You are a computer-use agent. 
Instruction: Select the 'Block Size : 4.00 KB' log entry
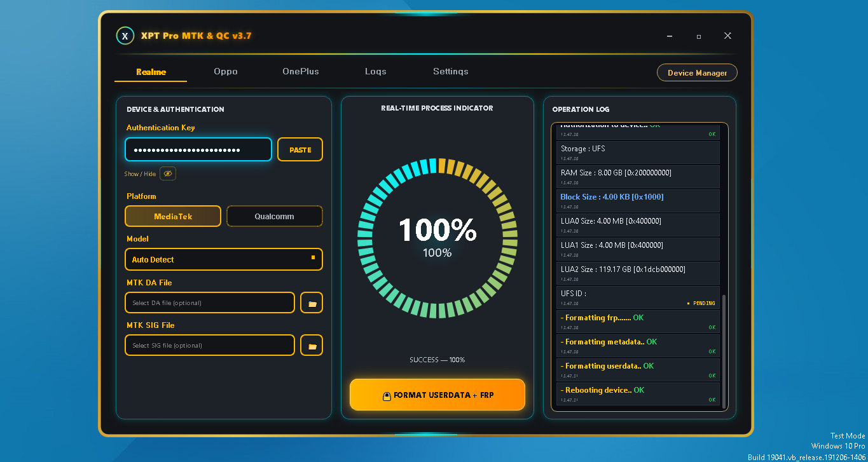tap(638, 201)
